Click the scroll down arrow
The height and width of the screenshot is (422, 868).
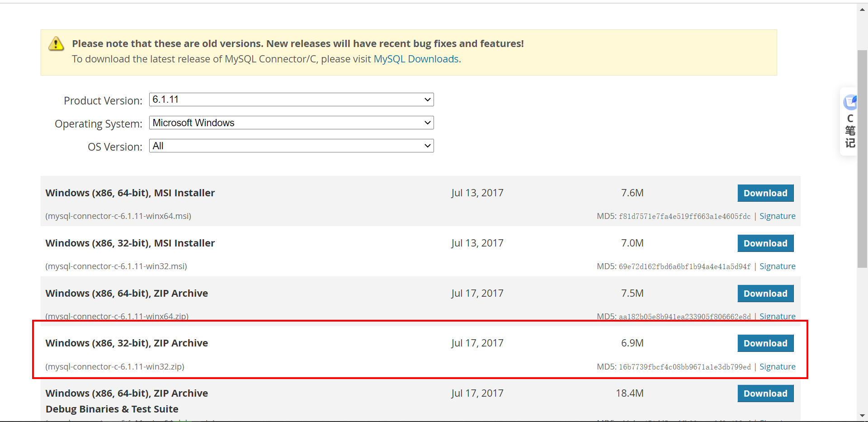tap(862, 415)
